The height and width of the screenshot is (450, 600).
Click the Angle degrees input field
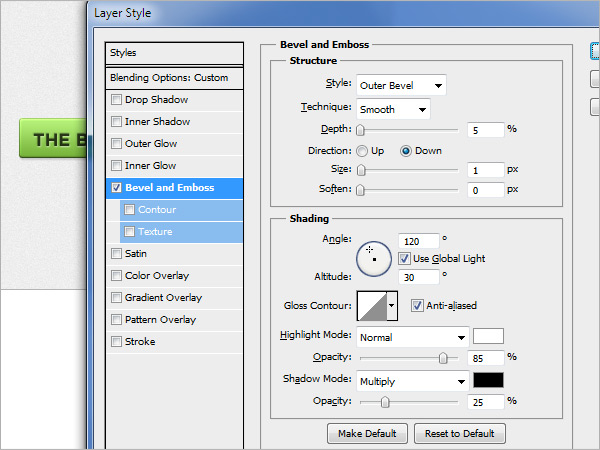point(419,241)
